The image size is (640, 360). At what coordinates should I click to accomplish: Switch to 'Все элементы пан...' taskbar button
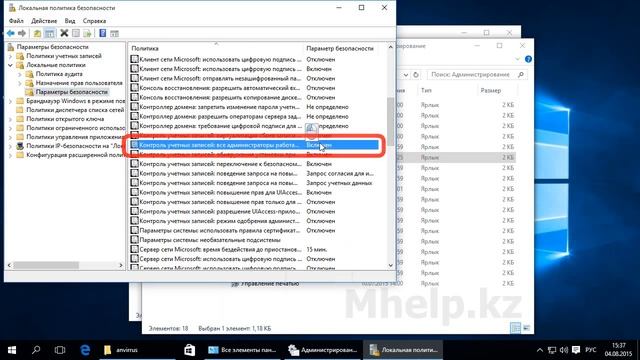pyautogui.click(x=242, y=350)
